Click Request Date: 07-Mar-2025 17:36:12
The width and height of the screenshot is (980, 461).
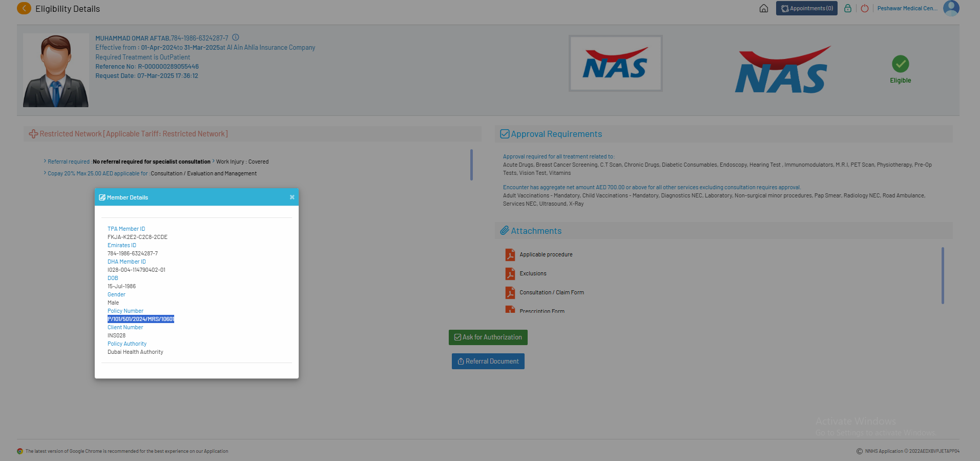pyautogui.click(x=147, y=76)
